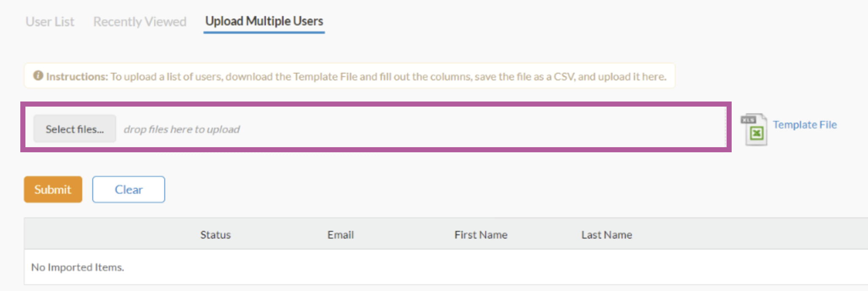
Task: Click the Last Name column header
Action: 607,235
